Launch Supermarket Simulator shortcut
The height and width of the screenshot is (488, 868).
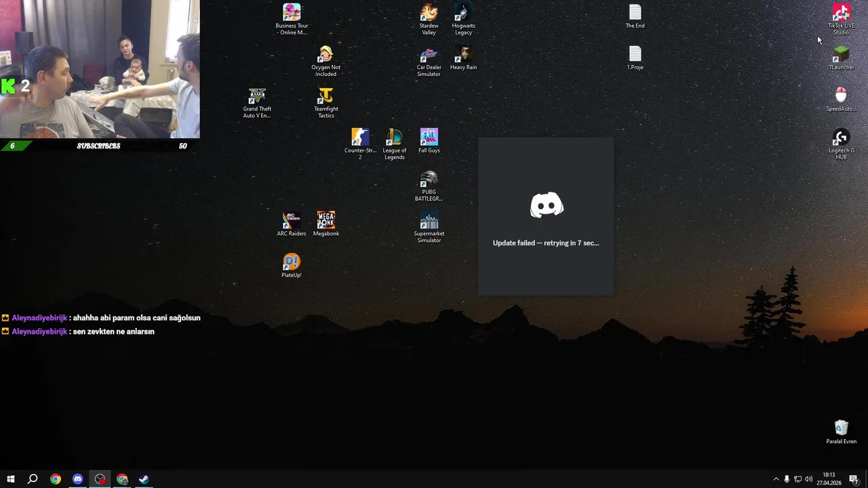[429, 227]
